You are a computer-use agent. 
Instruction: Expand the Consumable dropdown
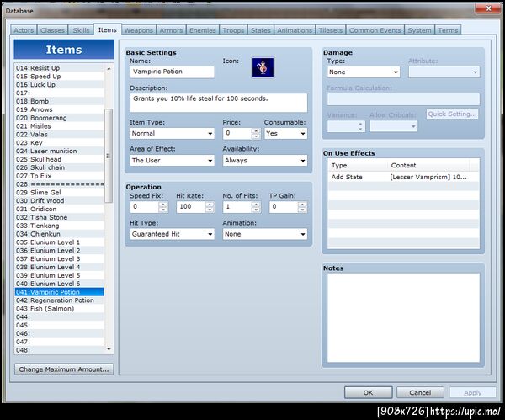(285, 133)
